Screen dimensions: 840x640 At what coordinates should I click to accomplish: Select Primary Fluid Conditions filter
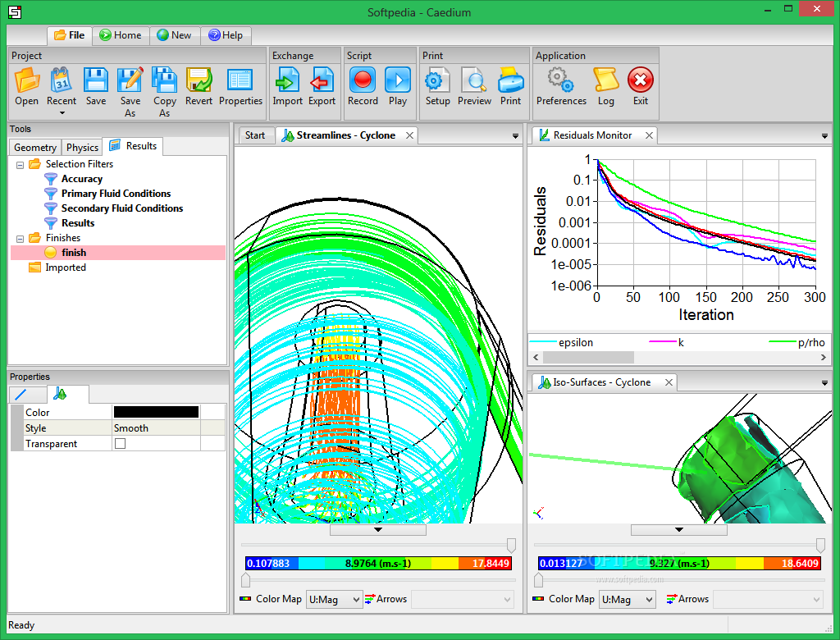116,194
